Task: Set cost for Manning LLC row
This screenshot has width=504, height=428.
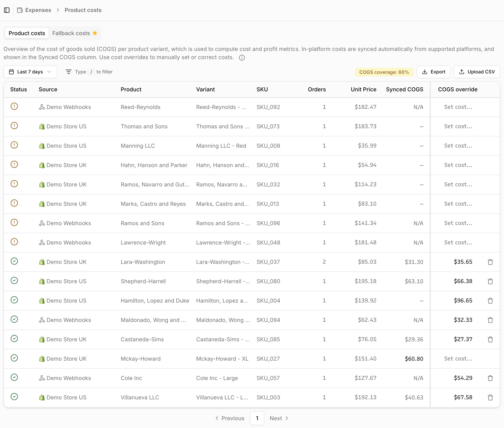Action: (x=458, y=146)
